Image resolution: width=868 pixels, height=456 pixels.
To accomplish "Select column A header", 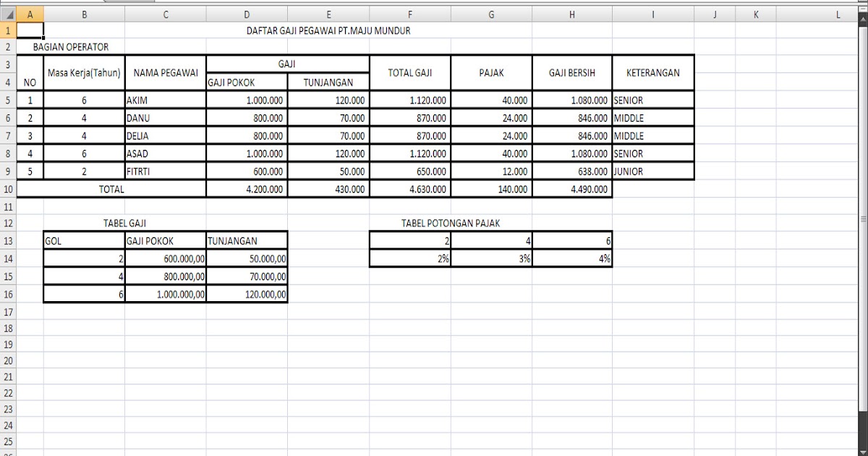I will coord(30,13).
